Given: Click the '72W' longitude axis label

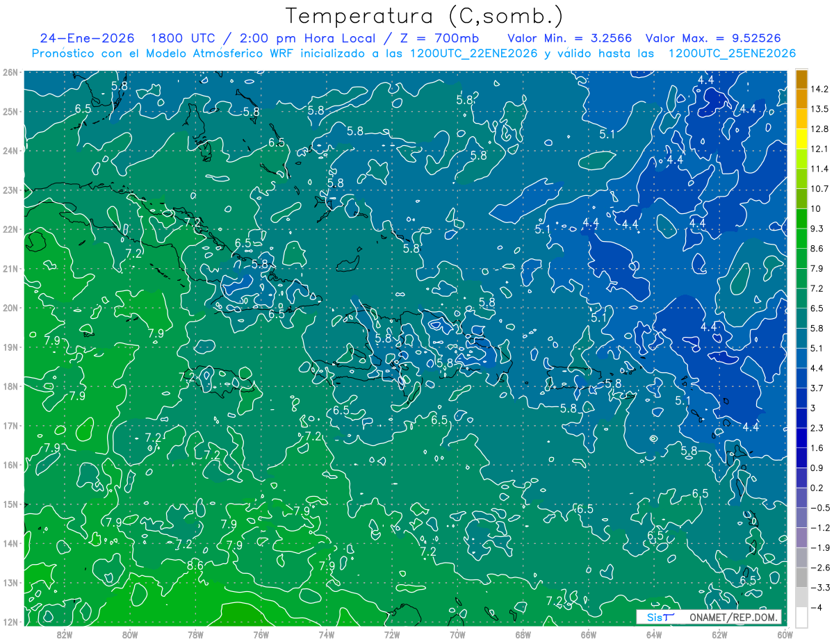Looking at the screenshot, I should coord(392,634).
